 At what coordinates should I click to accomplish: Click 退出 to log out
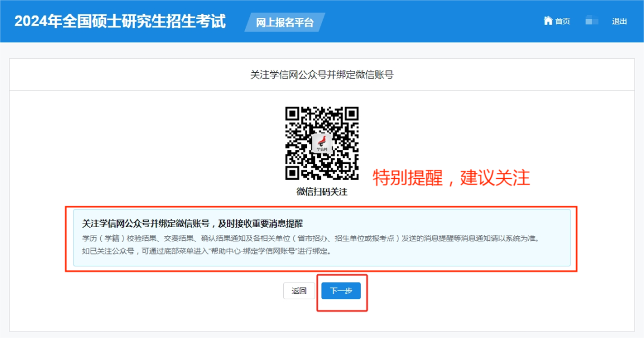pos(620,21)
